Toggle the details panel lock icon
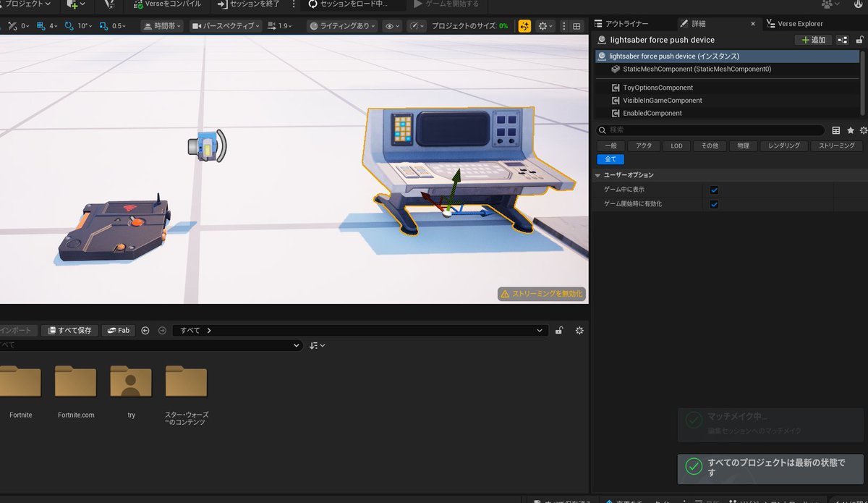 [x=858, y=40]
